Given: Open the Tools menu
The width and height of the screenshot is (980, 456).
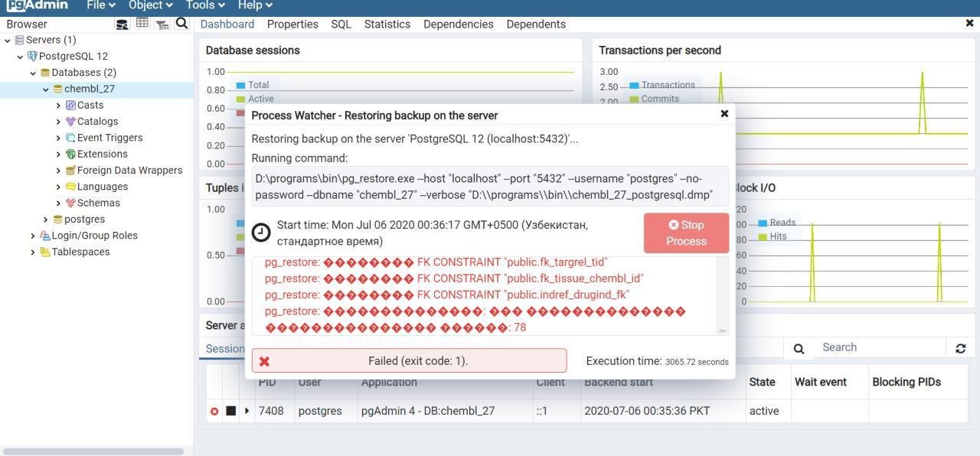Looking at the screenshot, I should click(205, 5).
